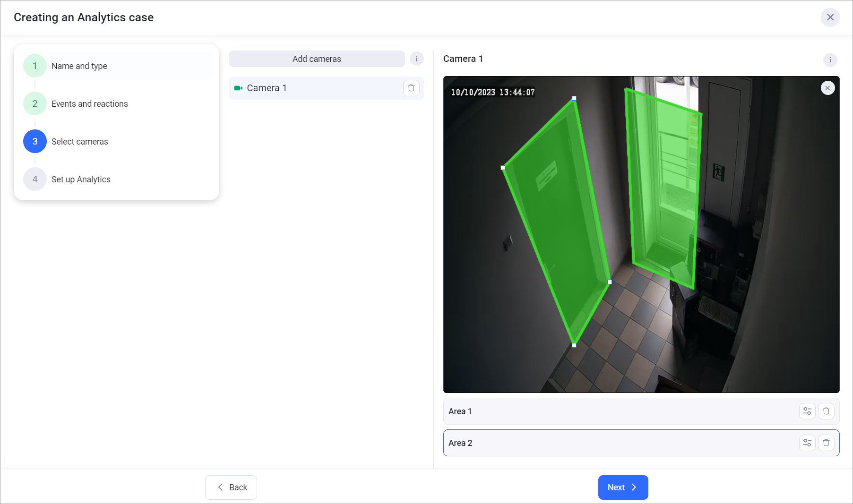Delete Area 2 with trash icon

tap(826, 443)
